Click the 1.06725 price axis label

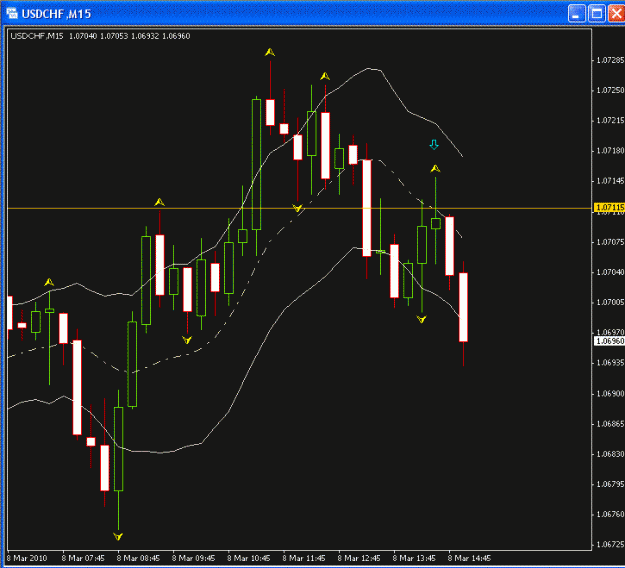tap(610, 544)
